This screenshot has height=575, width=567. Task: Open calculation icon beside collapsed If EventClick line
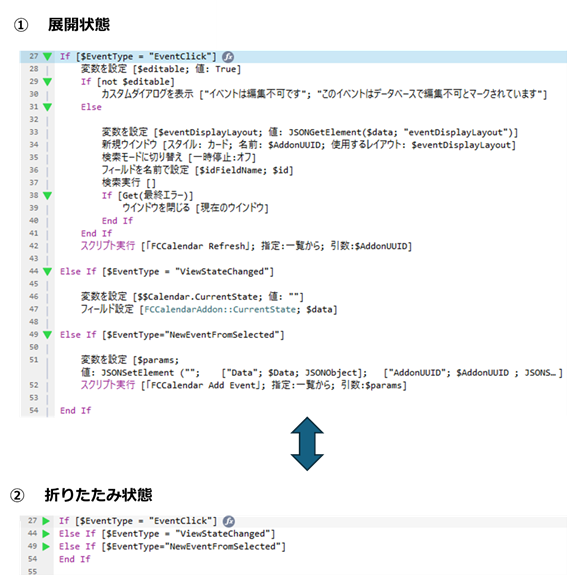pos(229,521)
